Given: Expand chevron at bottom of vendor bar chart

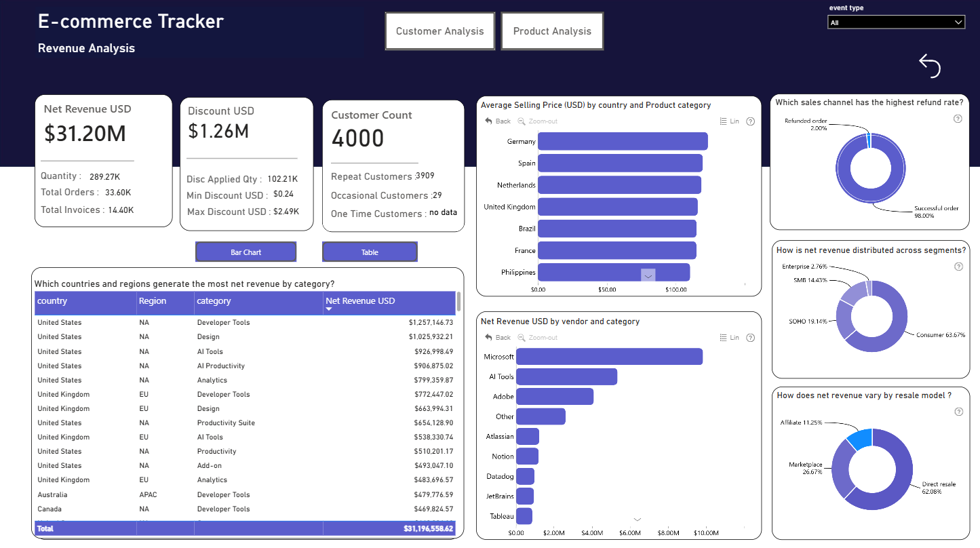Looking at the screenshot, I should [x=638, y=519].
